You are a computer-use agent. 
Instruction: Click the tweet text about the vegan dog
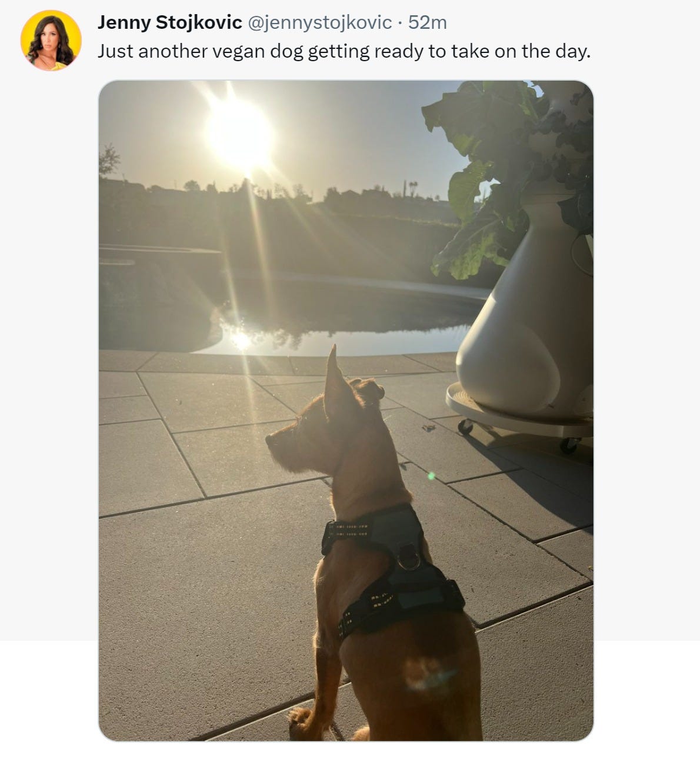coord(344,51)
